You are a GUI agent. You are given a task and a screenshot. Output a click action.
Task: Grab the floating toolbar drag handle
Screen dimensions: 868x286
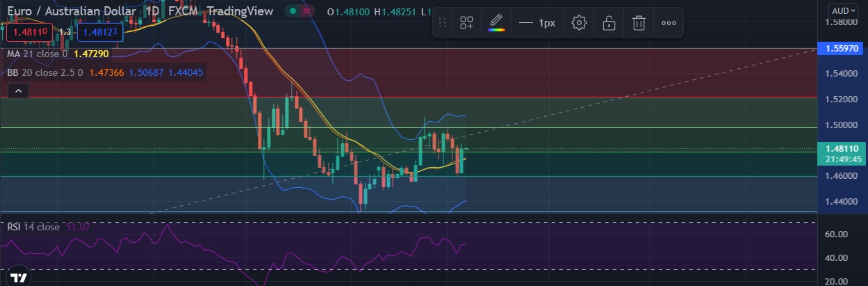click(442, 23)
